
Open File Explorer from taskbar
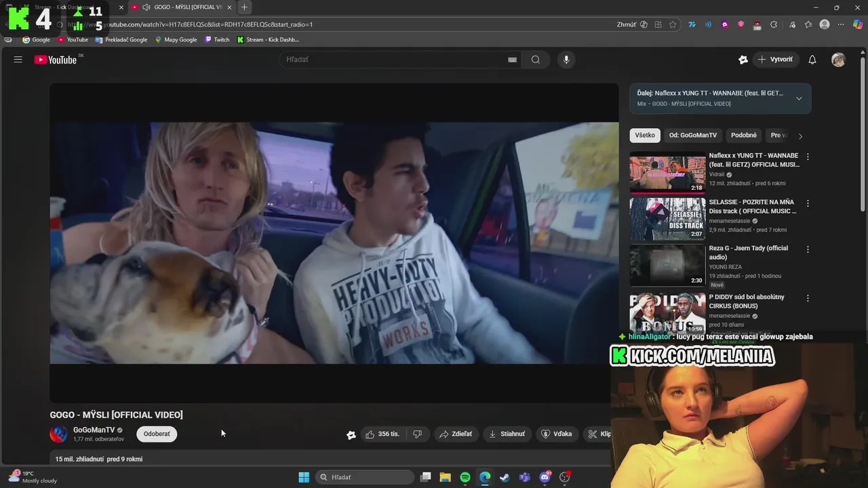pyautogui.click(x=445, y=477)
